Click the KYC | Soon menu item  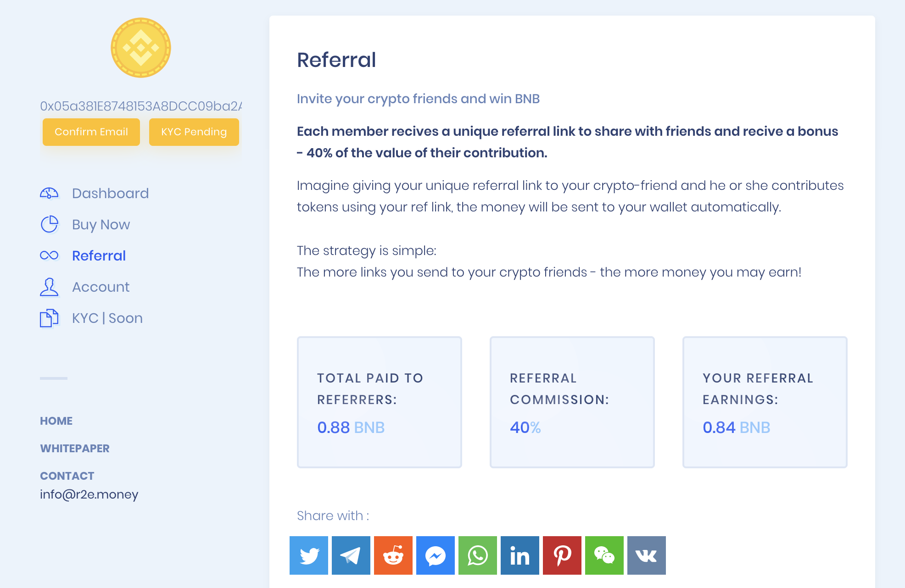107,318
